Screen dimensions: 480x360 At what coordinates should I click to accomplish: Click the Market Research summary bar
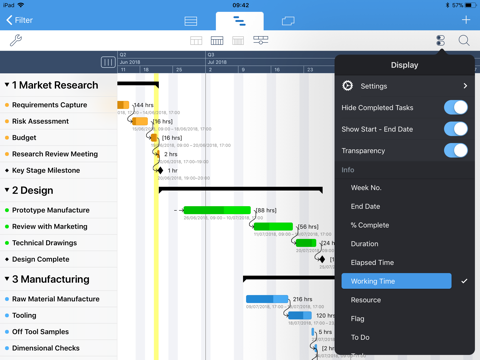(138, 83)
